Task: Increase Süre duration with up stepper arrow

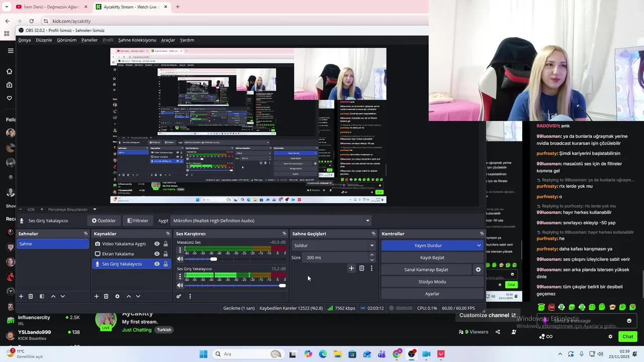Action: point(372,255)
